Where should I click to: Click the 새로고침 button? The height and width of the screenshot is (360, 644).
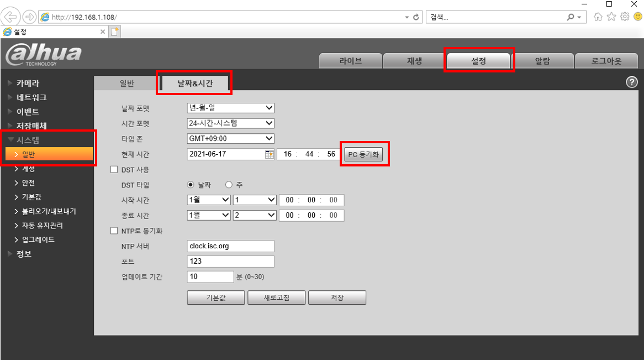click(x=276, y=298)
